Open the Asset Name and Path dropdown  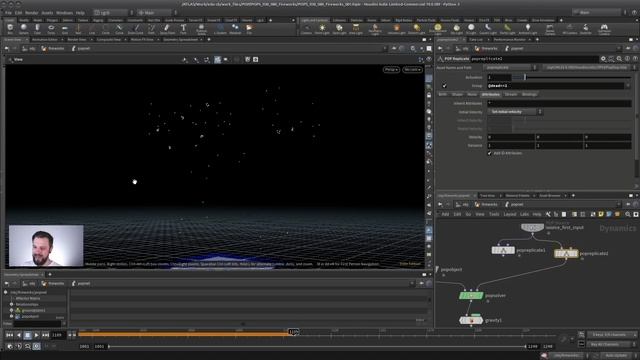pyautogui.click(x=511, y=67)
